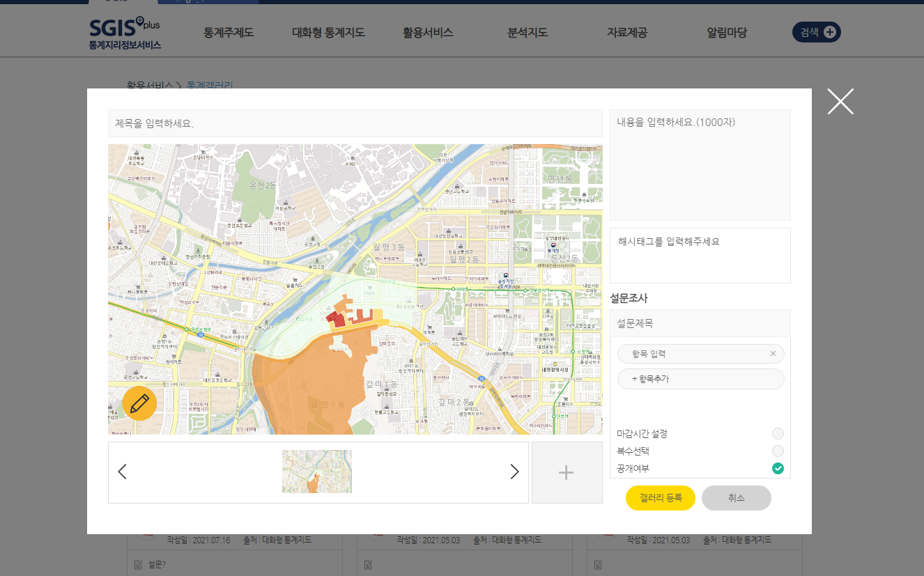Click the red highlighted district on map
924x576 pixels.
pos(337,320)
